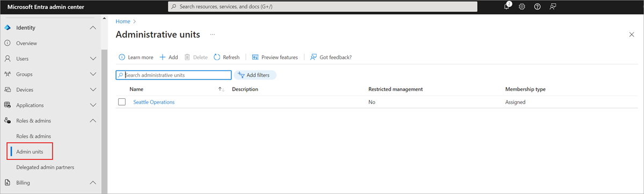
Task: Expand the Applications section chevron
Action: (93, 105)
